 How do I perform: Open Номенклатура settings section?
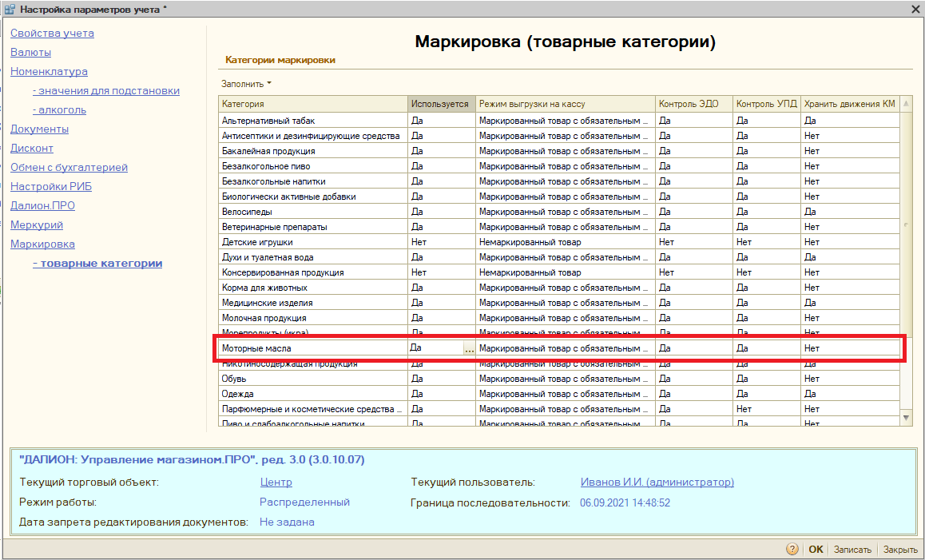pos(49,72)
